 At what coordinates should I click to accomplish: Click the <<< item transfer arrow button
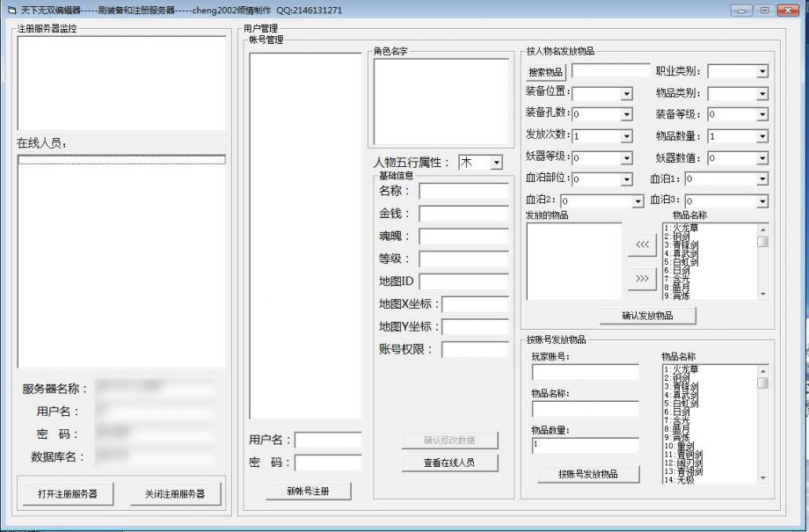pyautogui.click(x=642, y=245)
